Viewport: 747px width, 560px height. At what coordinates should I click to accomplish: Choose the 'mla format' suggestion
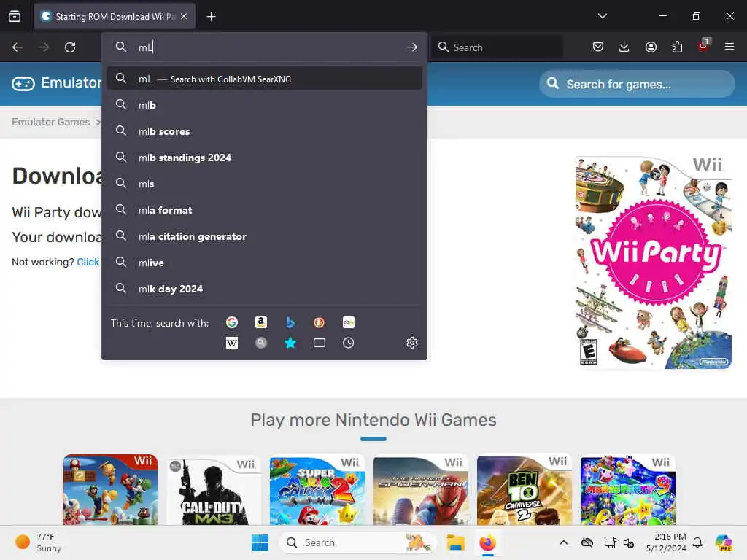pyautogui.click(x=264, y=210)
